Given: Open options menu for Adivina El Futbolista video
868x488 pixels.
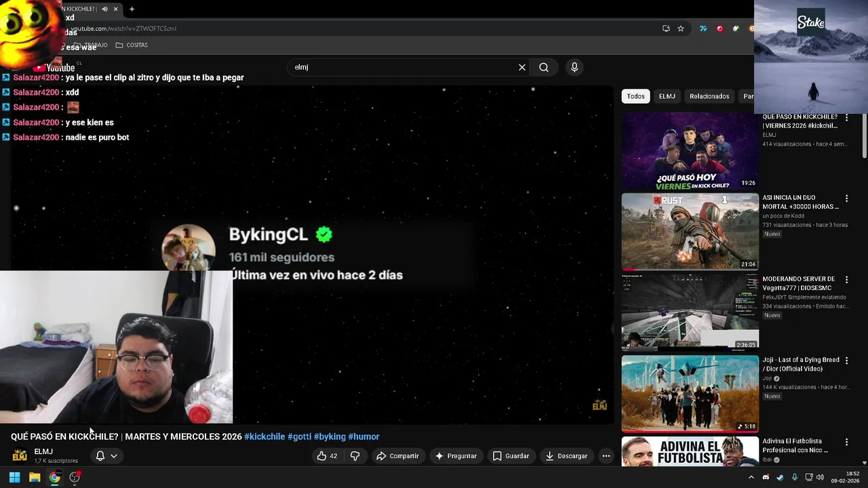Looking at the screenshot, I should [846, 442].
